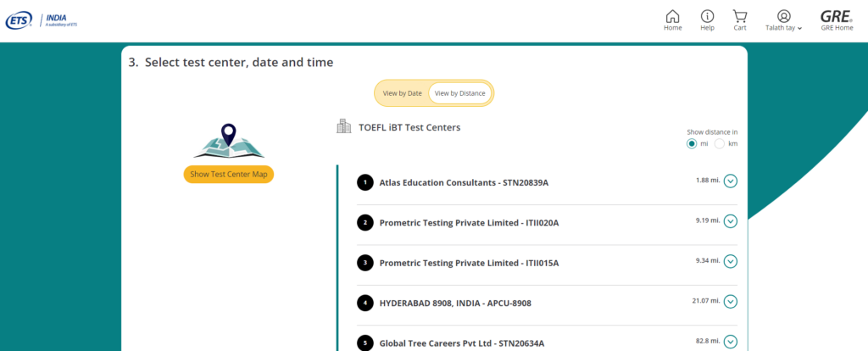Click number 3 badge for Prometric ITII015A

365,263
